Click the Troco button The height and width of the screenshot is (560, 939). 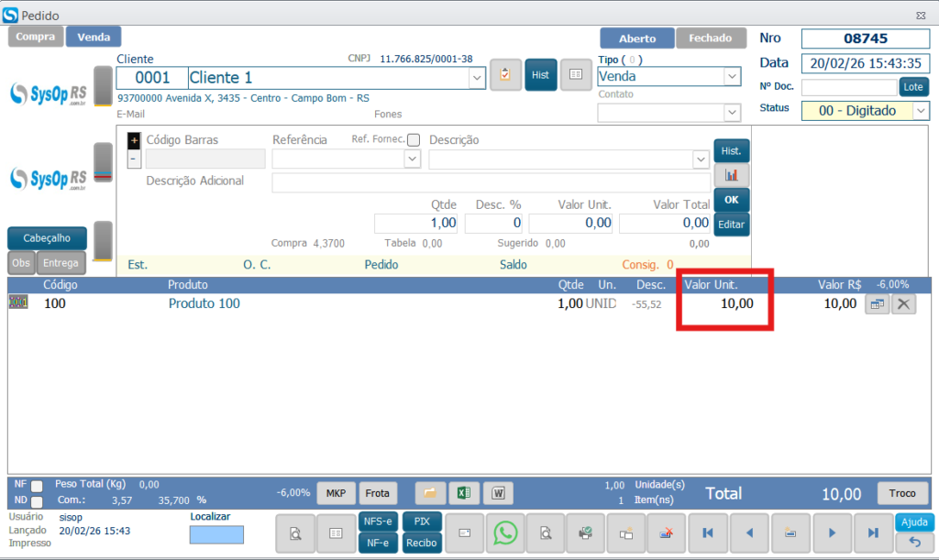tap(901, 493)
